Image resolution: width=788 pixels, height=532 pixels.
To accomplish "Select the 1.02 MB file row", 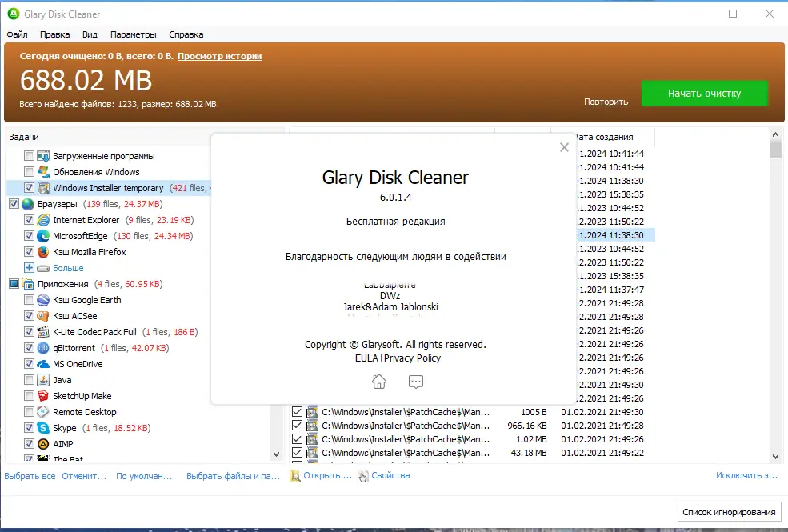I will pyautogui.click(x=473, y=439).
